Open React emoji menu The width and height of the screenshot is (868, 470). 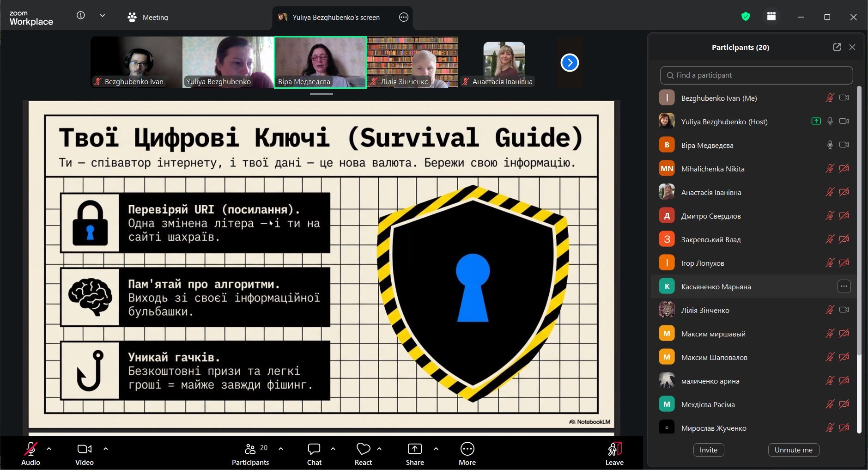363,453
